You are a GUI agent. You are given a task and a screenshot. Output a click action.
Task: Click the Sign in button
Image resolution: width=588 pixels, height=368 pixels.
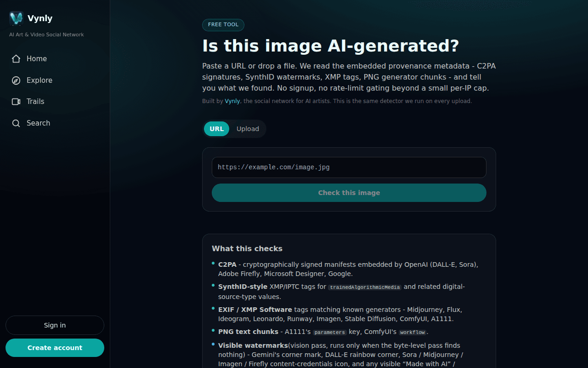pyautogui.click(x=55, y=325)
